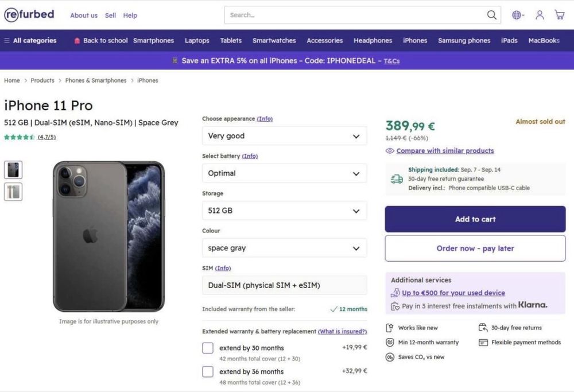Open the Headphones category
574x392 pixels.
click(x=373, y=41)
